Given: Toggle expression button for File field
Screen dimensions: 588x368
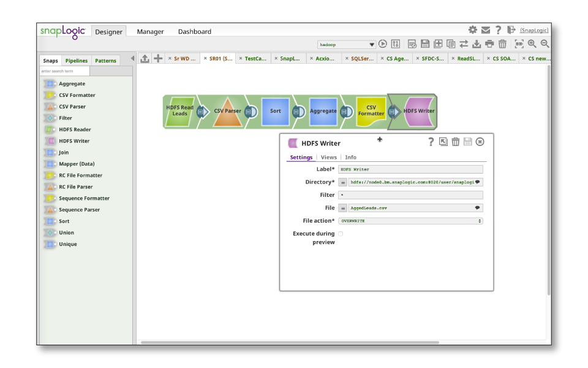Looking at the screenshot, I should coord(343,208).
